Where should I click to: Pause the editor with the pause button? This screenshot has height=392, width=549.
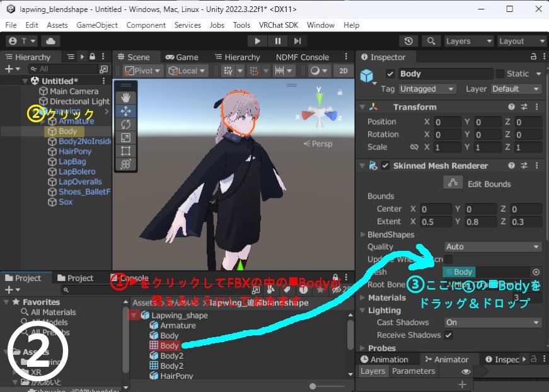tap(277, 42)
